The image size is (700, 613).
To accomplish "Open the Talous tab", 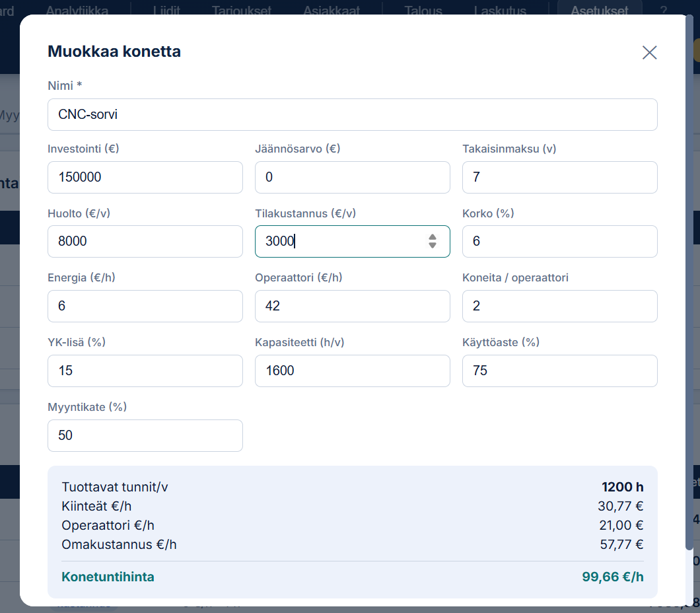I will pyautogui.click(x=423, y=10).
